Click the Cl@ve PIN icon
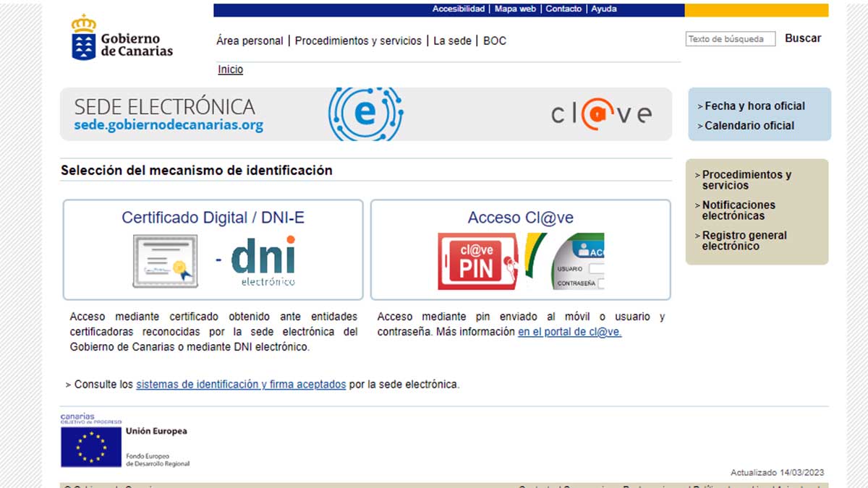868x488 pixels. [x=477, y=261]
